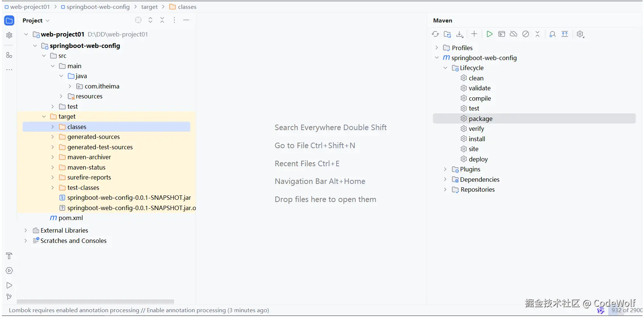The image size is (644, 317).
Task: Collapse the Lifecycle node
Action: 445,68
